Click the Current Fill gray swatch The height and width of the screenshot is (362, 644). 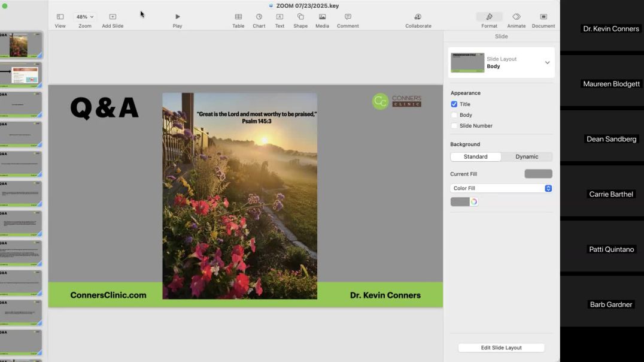pyautogui.click(x=539, y=174)
